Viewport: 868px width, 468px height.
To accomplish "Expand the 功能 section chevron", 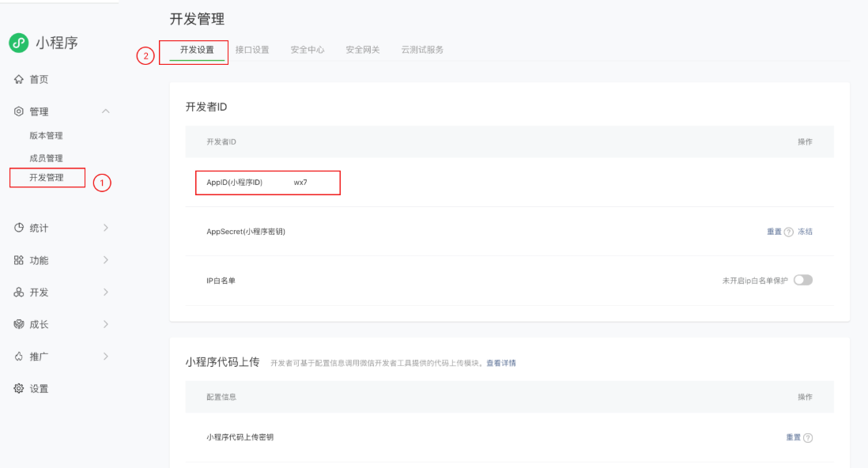I will click(x=106, y=260).
